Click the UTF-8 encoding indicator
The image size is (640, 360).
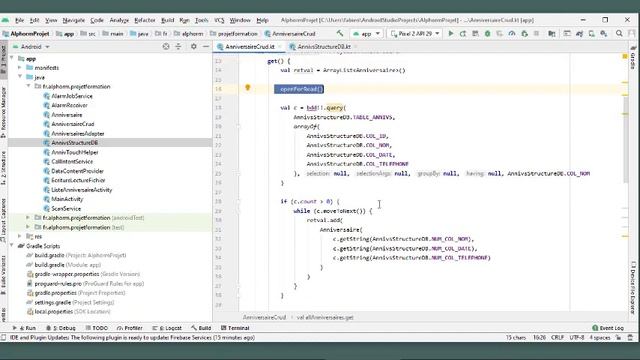tap(577, 338)
